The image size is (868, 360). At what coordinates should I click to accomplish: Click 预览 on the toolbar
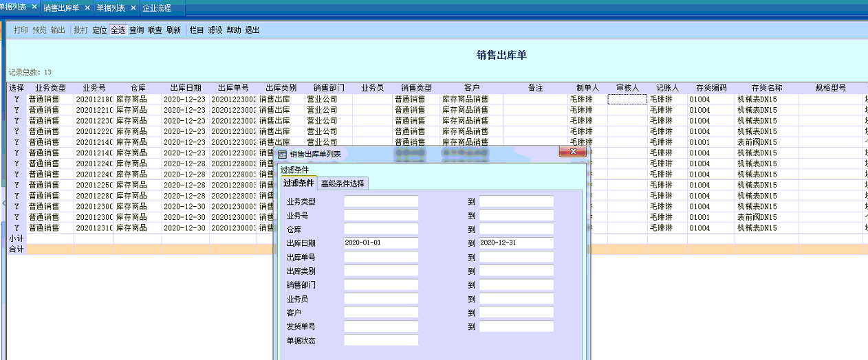pos(40,30)
